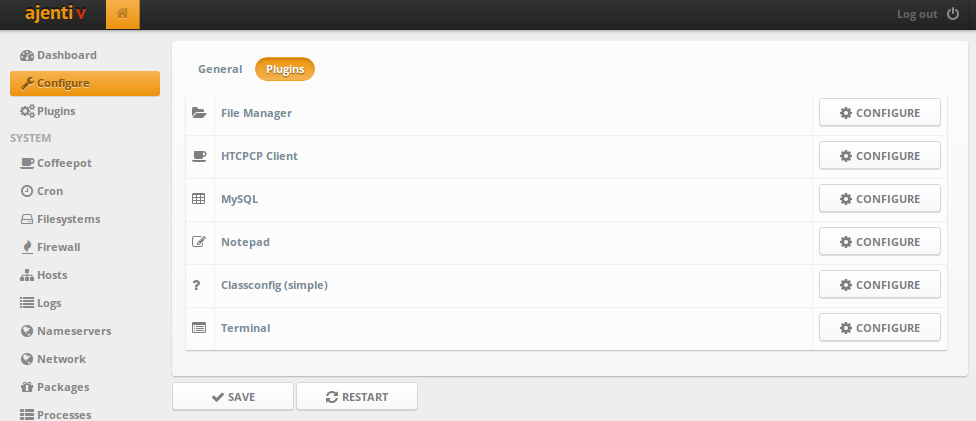The image size is (976, 421).
Task: Click the MySQL table grid icon
Action: click(198, 199)
